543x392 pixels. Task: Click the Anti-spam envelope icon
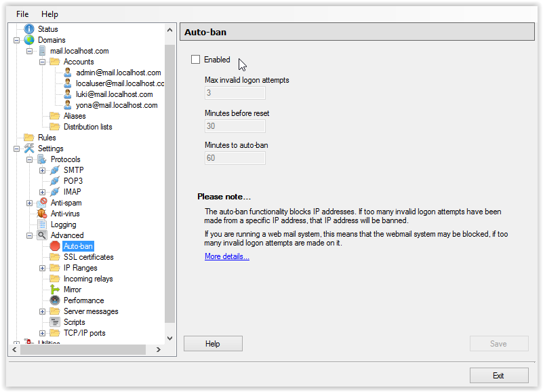coord(42,202)
